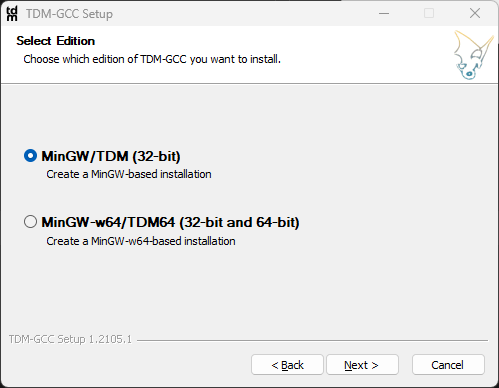Go to previous step with Back button

(287, 365)
